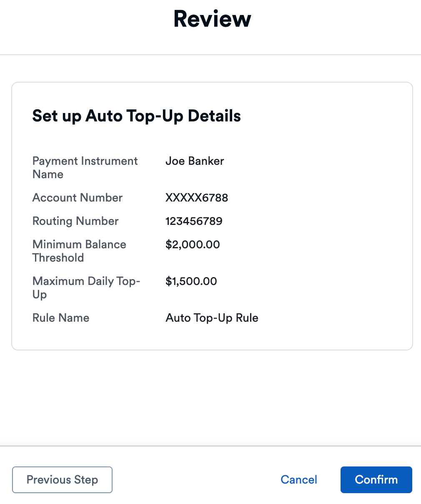Click the divider line below the Review title
Viewport: 421px width, 504px height.
(x=210, y=54)
